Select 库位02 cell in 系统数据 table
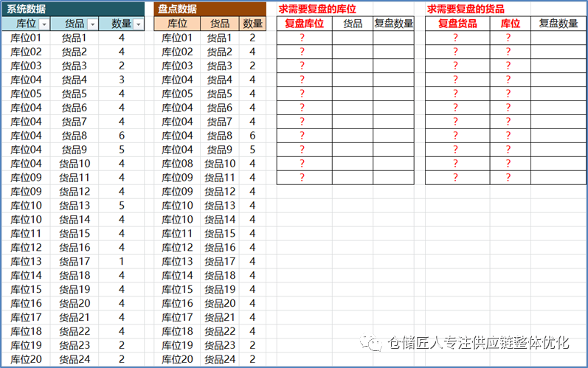Image resolution: width=588 pixels, height=368 pixels. [26, 52]
